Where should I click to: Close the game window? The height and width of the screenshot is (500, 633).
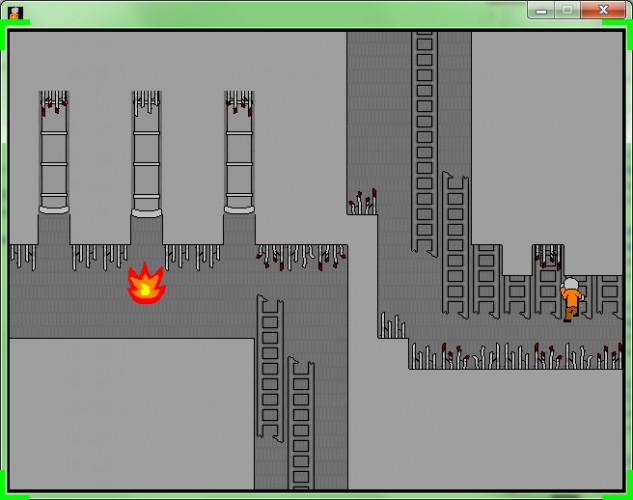[x=603, y=10]
